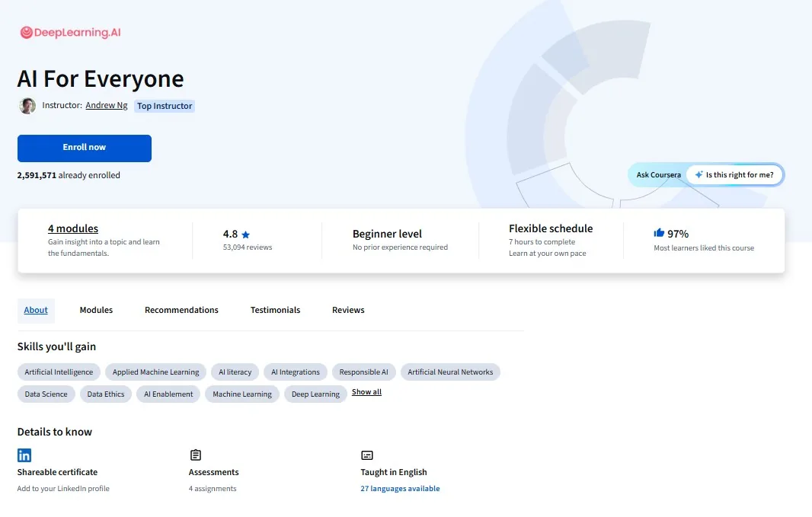Click the Data Science skill chip
Screen dimensions: 812x517
(46, 394)
